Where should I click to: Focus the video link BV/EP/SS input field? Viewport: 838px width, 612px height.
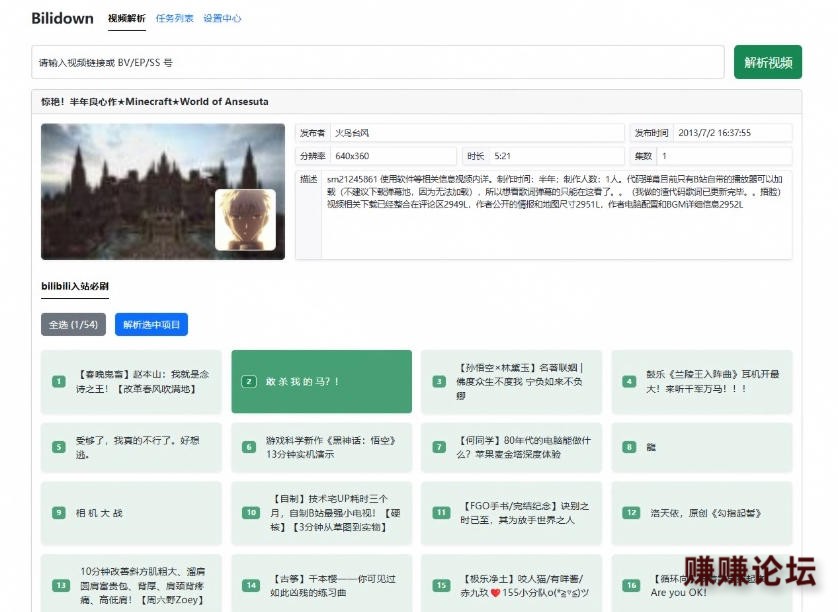pos(378,63)
